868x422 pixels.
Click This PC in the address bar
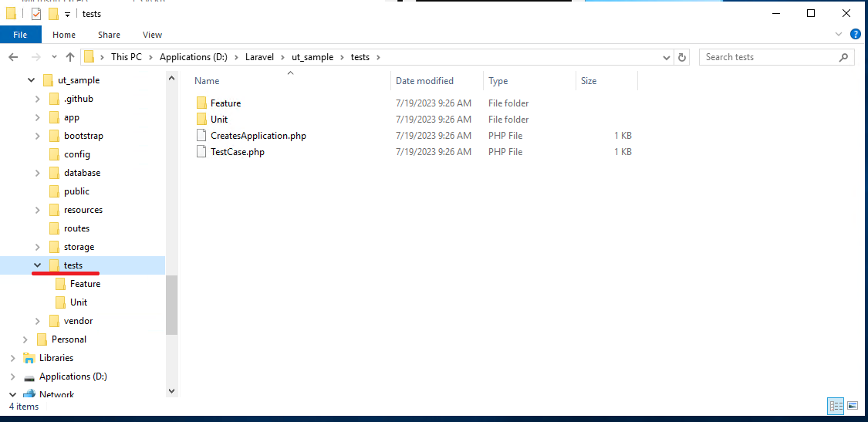coord(127,57)
